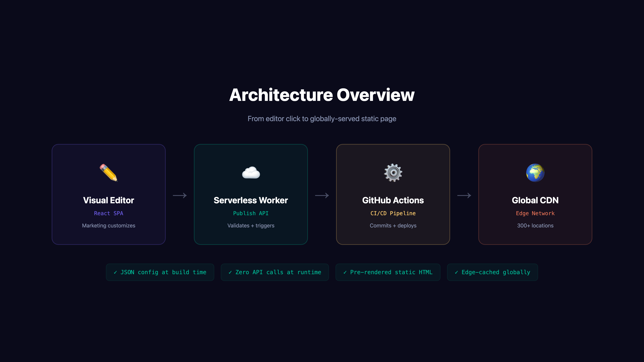This screenshot has height=362, width=644.
Task: Expand the GitHub Actions card details
Action: pyautogui.click(x=393, y=194)
